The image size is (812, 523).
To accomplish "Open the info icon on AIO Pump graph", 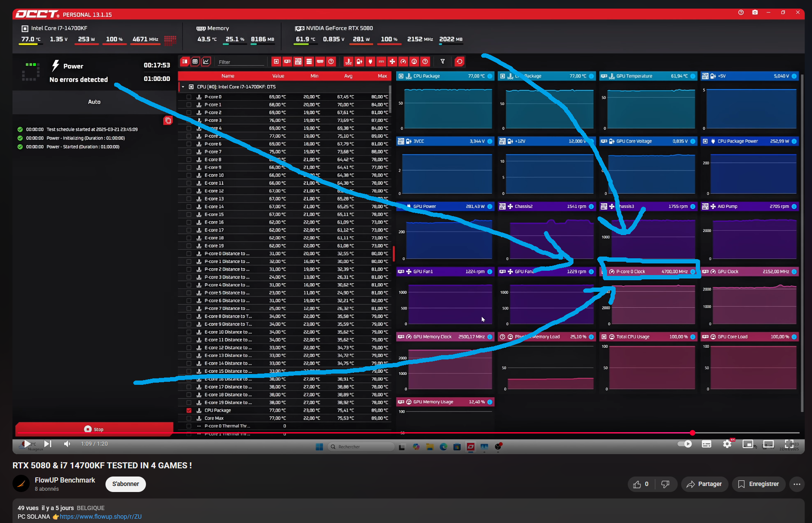I will coord(794,207).
